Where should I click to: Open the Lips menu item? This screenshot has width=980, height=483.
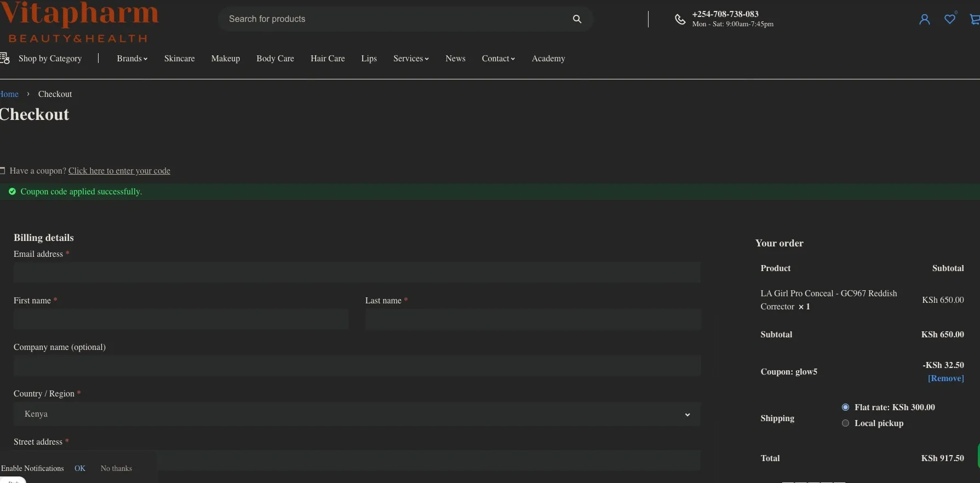[x=369, y=59]
